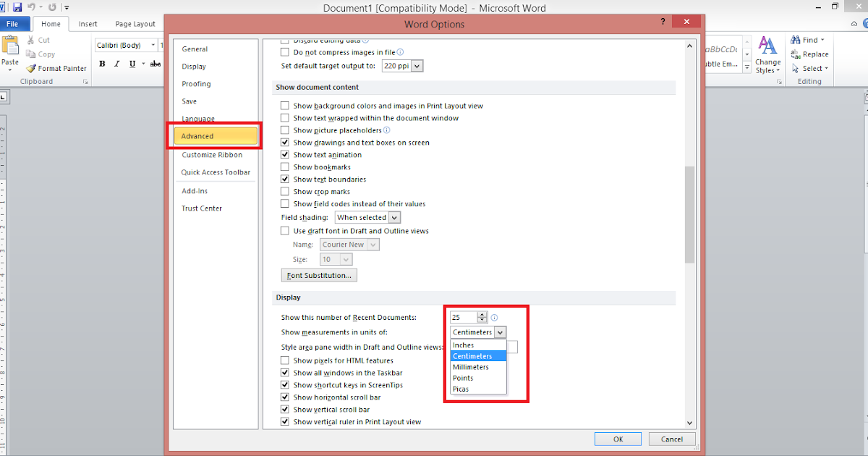Click the Find binoculars icon
This screenshot has width=868, height=456.
[x=795, y=41]
